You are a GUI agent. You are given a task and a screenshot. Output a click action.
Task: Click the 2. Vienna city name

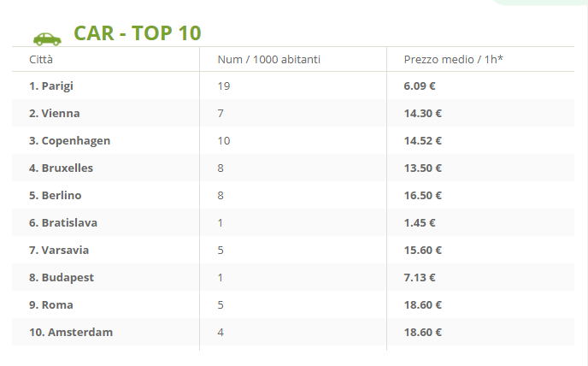(55, 114)
